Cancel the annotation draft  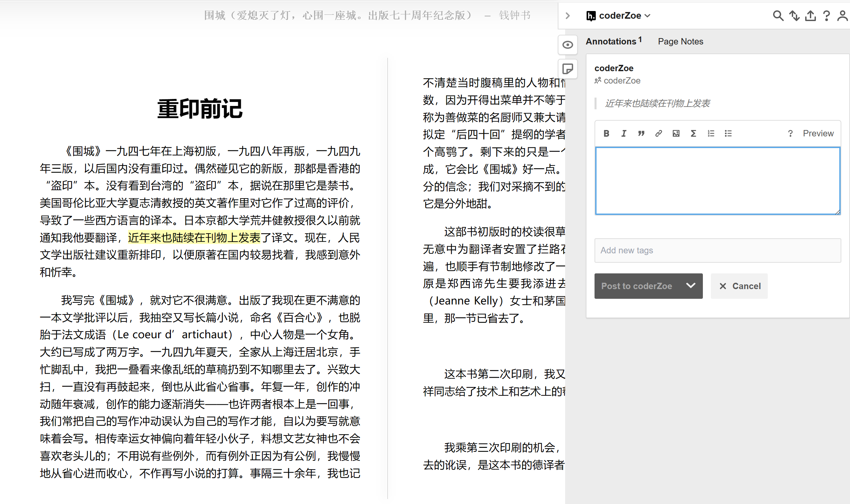coord(739,286)
